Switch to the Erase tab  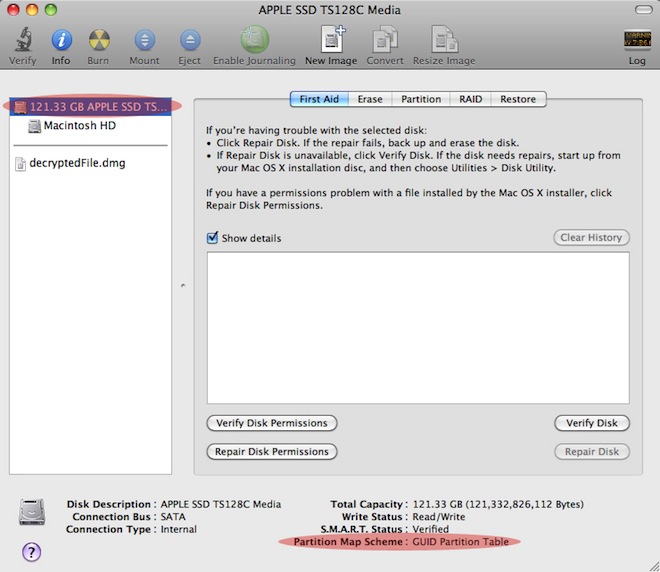(x=370, y=99)
